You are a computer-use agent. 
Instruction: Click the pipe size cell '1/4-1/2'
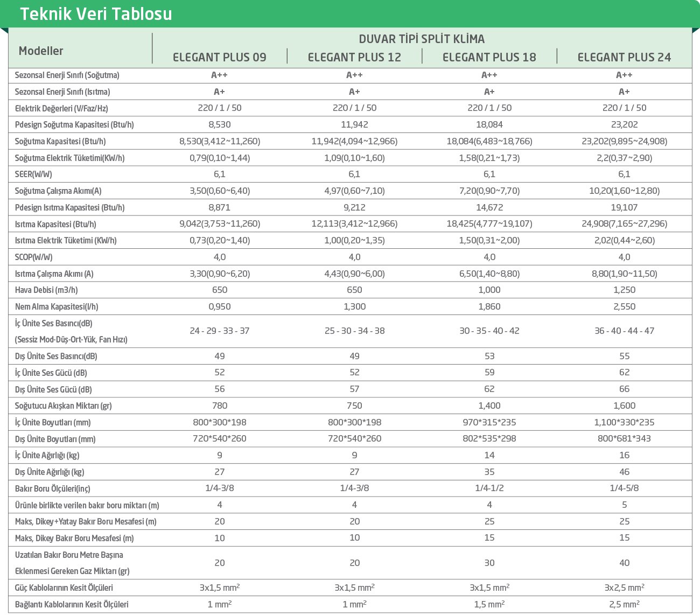tap(489, 488)
